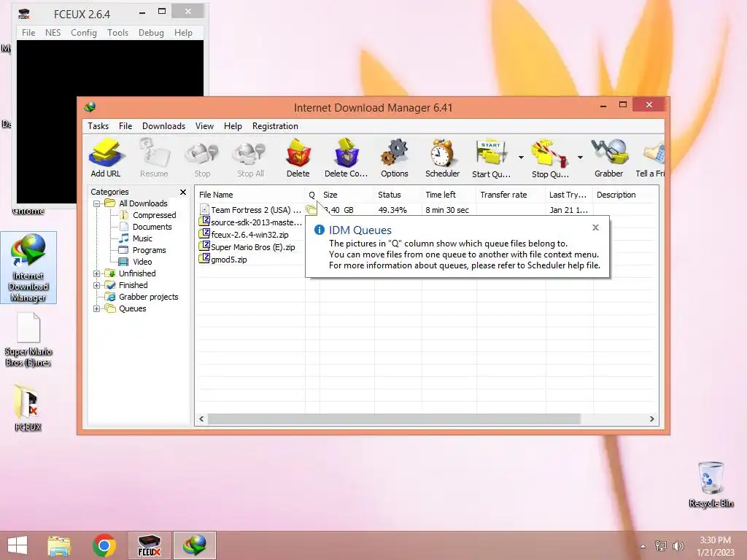Open the Registration menu
Image resolution: width=747 pixels, height=560 pixels.
(x=275, y=126)
